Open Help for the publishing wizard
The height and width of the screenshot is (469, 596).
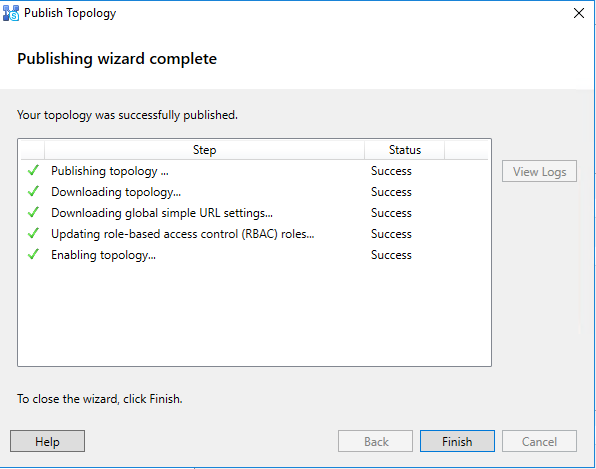[x=48, y=441]
